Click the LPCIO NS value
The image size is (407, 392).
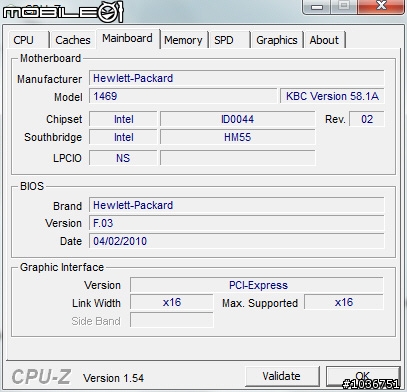tap(123, 158)
